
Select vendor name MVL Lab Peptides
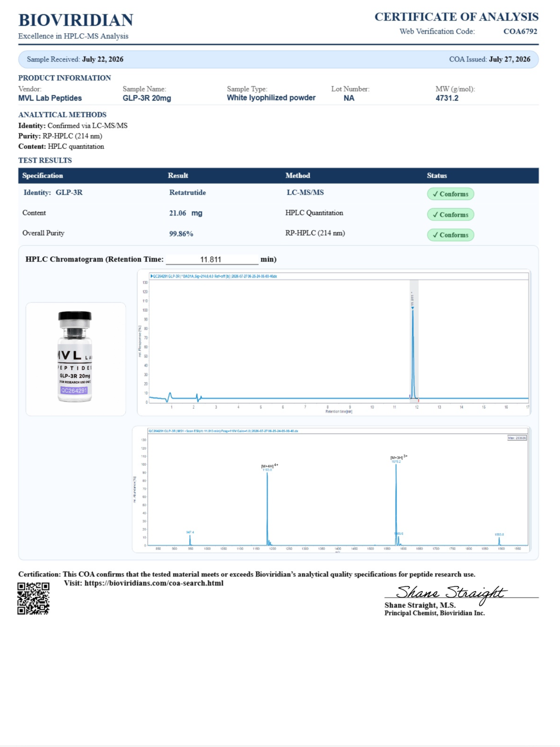click(50, 98)
